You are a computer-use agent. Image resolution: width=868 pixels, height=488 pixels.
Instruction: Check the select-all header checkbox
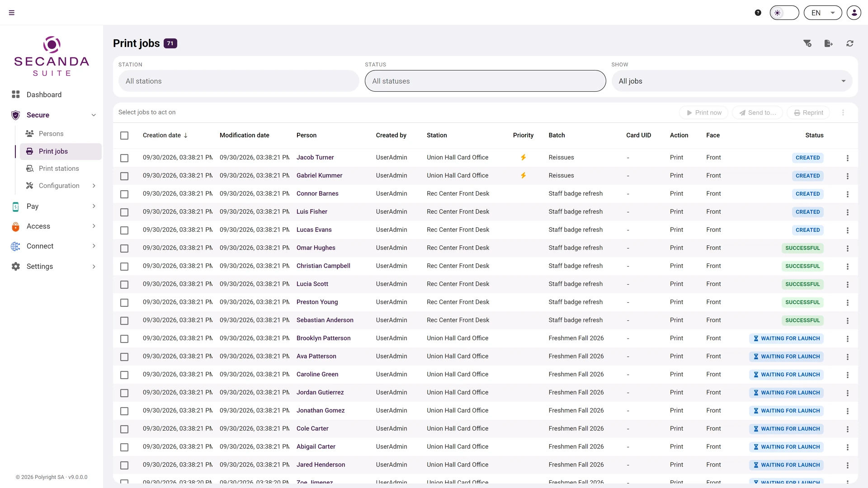(x=124, y=136)
